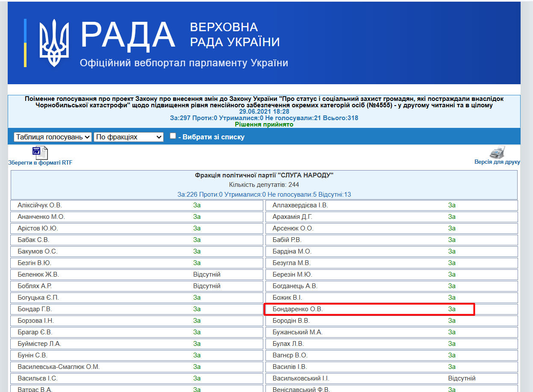
Task: Select deputy 'Богуцька Є.П.'
Action: point(38,298)
